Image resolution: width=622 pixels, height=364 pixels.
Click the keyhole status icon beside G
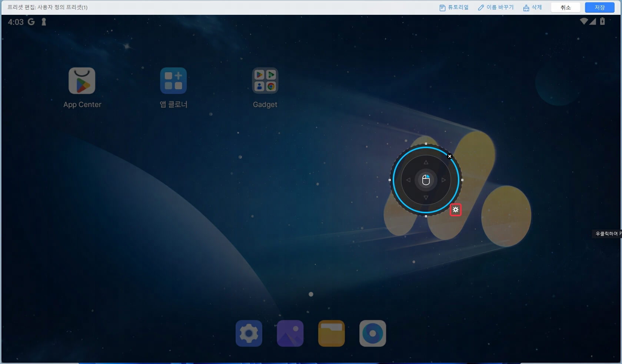point(44,22)
